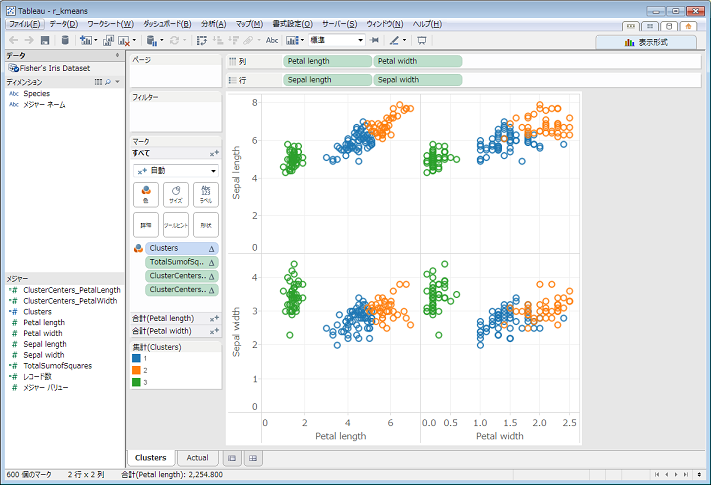Open the Show Me panel (表示形式)
This screenshot has height=485, width=711.
[x=646, y=42]
